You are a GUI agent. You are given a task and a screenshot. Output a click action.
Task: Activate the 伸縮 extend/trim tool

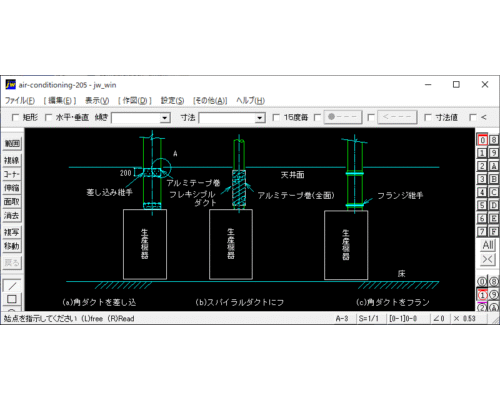click(x=12, y=188)
